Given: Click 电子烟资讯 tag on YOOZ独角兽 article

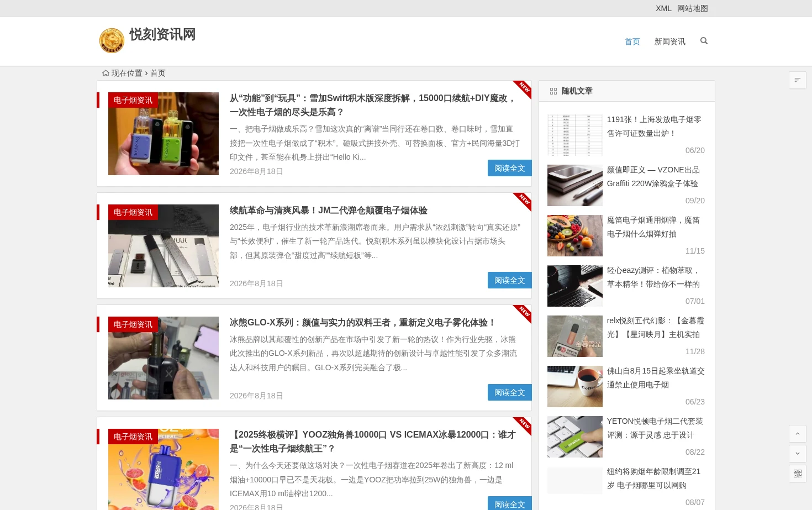Looking at the screenshot, I should 133,437.
